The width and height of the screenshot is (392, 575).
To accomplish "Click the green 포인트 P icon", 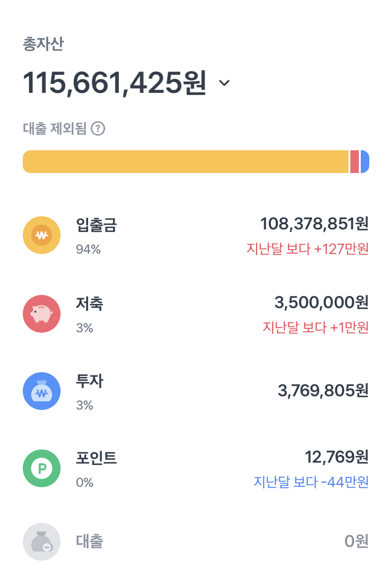I will [x=42, y=468].
